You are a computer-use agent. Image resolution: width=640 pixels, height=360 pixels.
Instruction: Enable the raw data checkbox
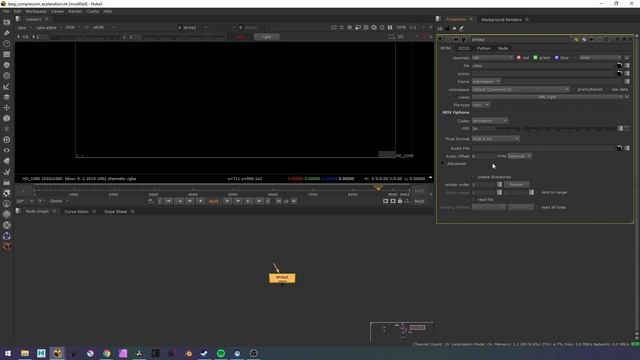coord(607,89)
